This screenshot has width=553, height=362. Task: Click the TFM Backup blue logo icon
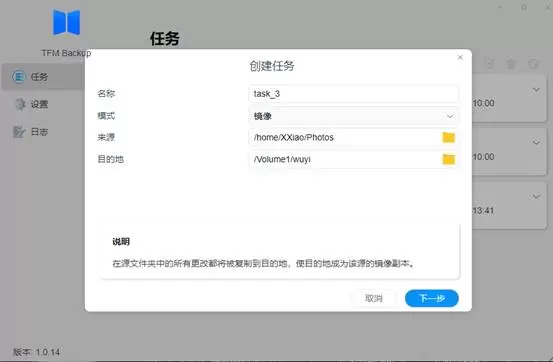pos(66,23)
